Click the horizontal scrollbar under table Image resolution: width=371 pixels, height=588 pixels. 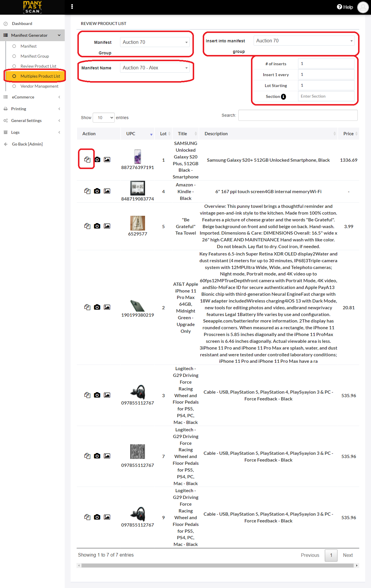(217, 565)
